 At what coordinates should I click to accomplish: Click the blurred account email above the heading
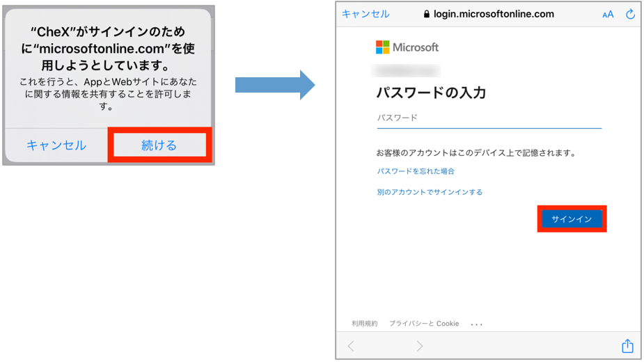point(407,70)
